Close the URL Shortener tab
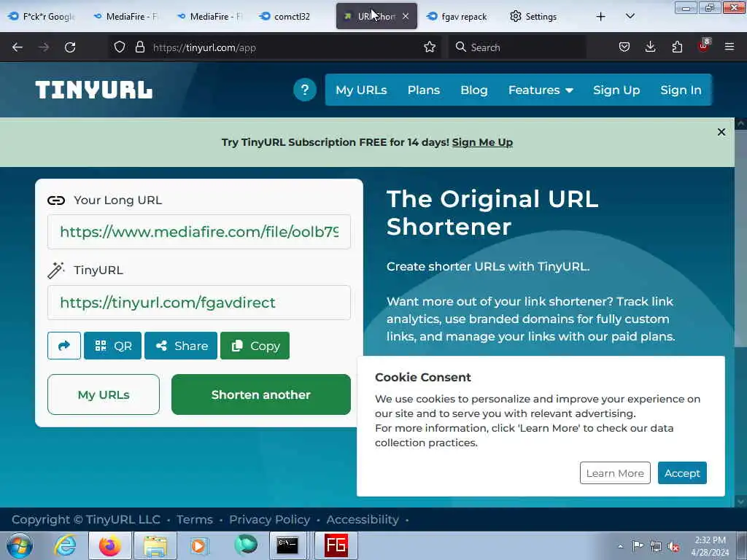This screenshot has height=560, width=747. pos(406,16)
